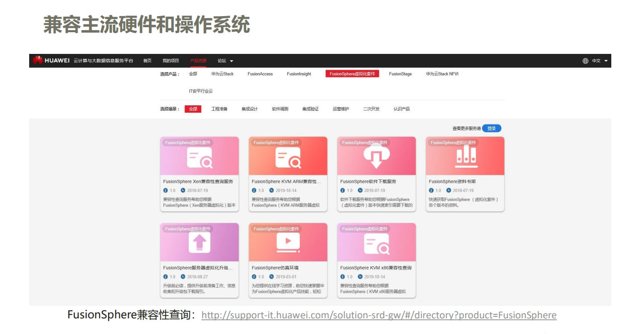Click the version info icon on KVM ARM card

point(254,190)
